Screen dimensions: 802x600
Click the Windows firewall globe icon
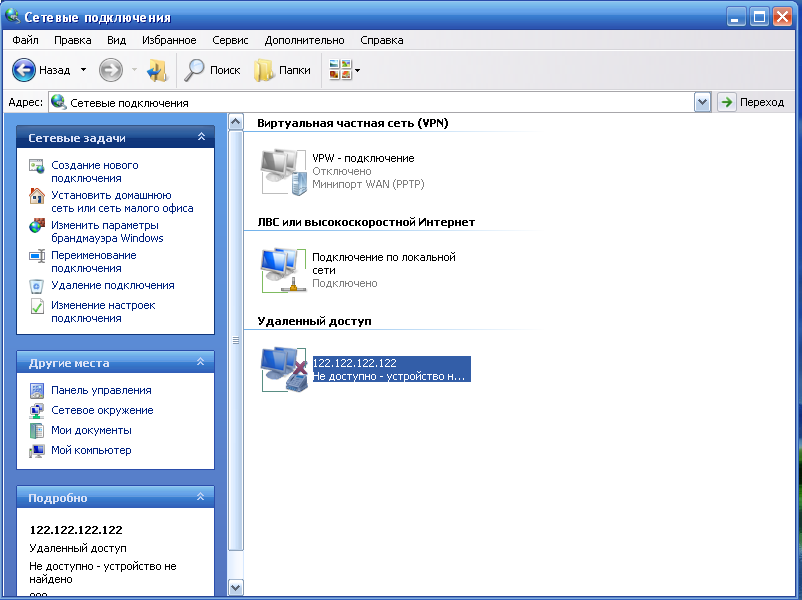click(37, 226)
